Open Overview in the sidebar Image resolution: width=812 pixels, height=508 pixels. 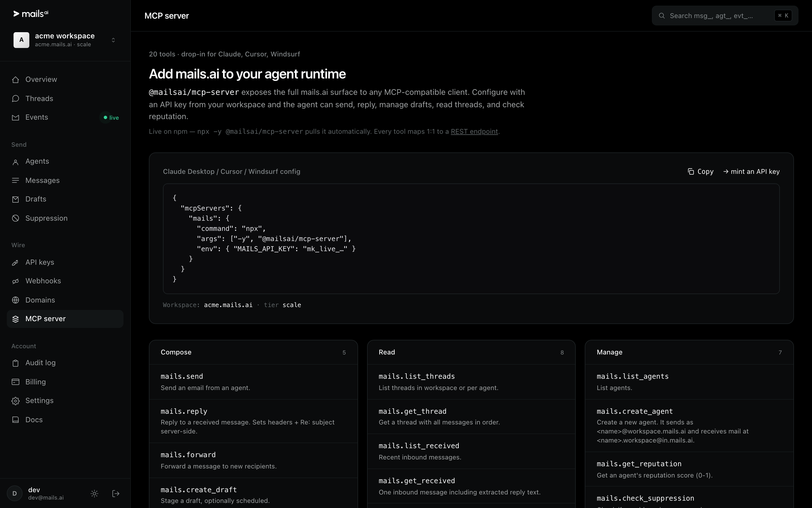point(65,80)
